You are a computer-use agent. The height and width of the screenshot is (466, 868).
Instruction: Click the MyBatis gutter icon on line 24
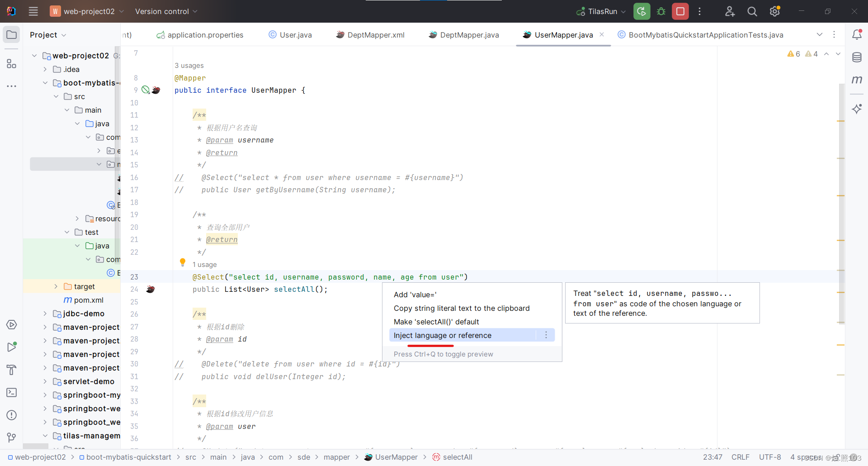pos(151,289)
